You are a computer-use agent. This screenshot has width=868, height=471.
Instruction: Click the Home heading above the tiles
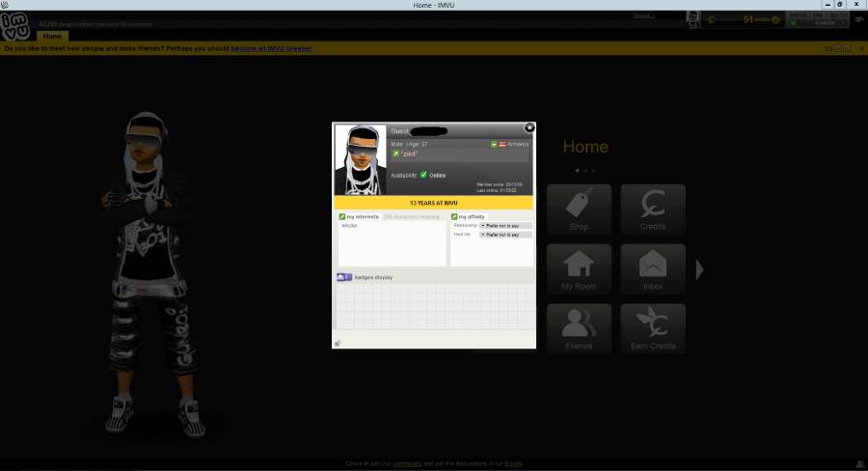585,147
